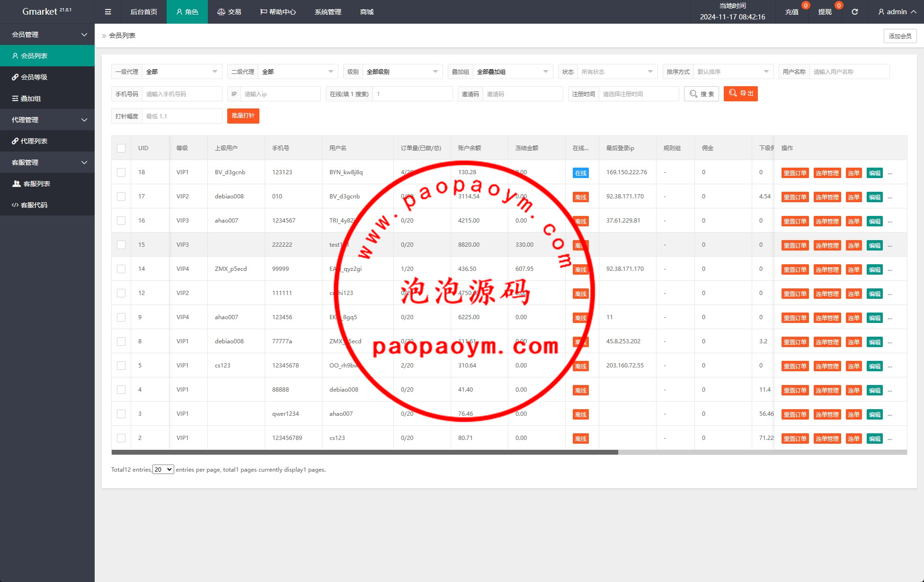Open the more options ellipsis for UID 2
This screenshot has width=924, height=582.
point(890,439)
